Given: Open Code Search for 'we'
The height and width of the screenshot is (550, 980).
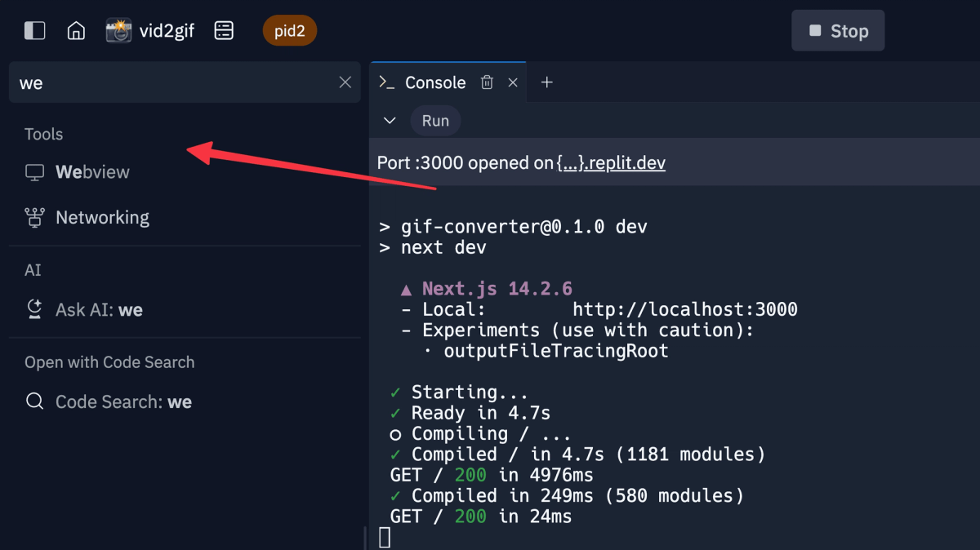Looking at the screenshot, I should [x=123, y=401].
